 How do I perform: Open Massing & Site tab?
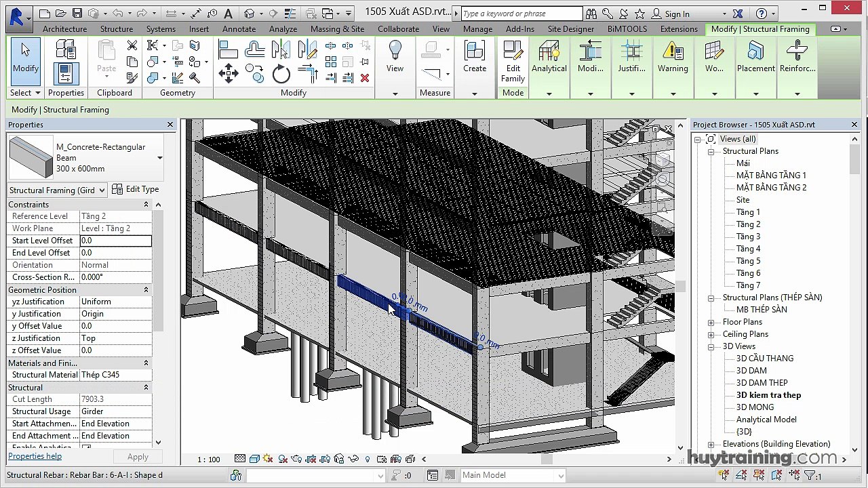338,29
